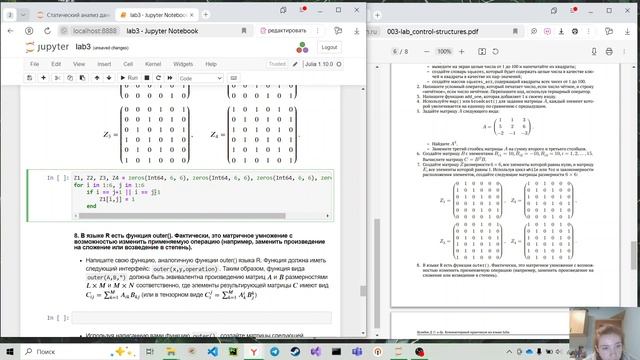Save the PDF with the download icon in viewer toolbar

pos(594,52)
